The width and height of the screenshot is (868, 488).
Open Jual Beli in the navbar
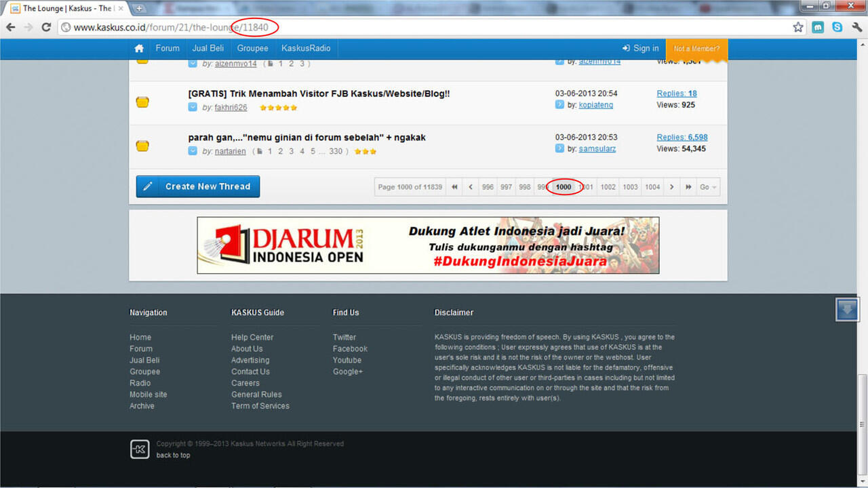pos(208,49)
